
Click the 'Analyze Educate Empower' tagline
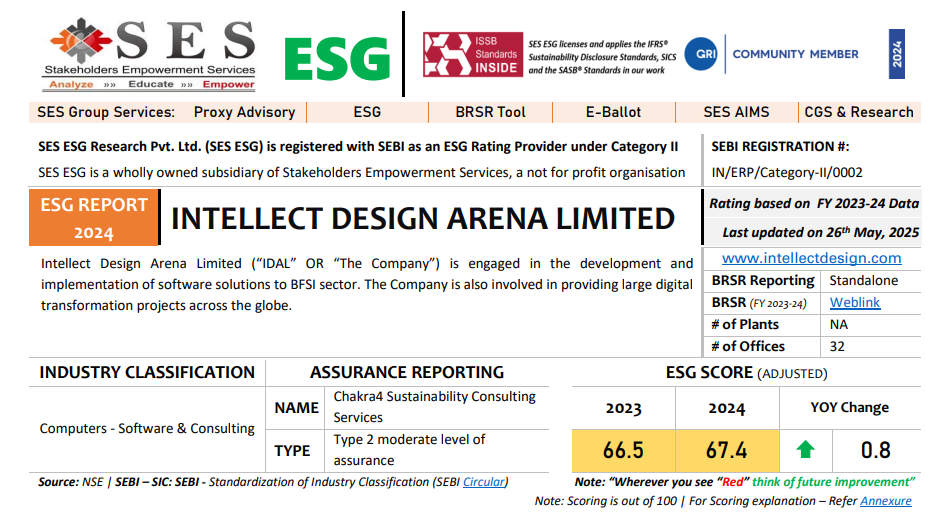coord(151,85)
